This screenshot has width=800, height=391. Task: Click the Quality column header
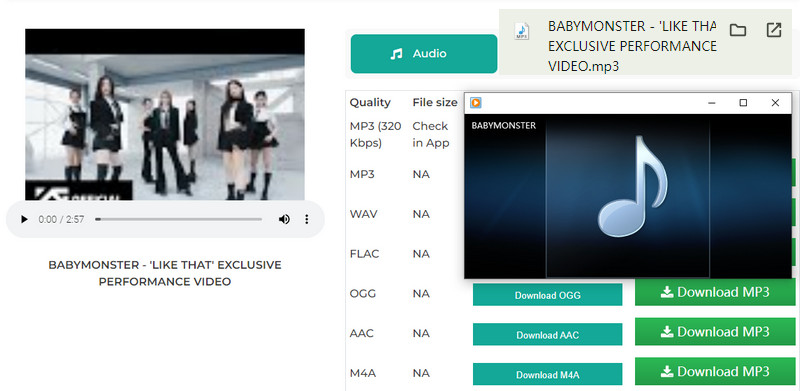[370, 103]
